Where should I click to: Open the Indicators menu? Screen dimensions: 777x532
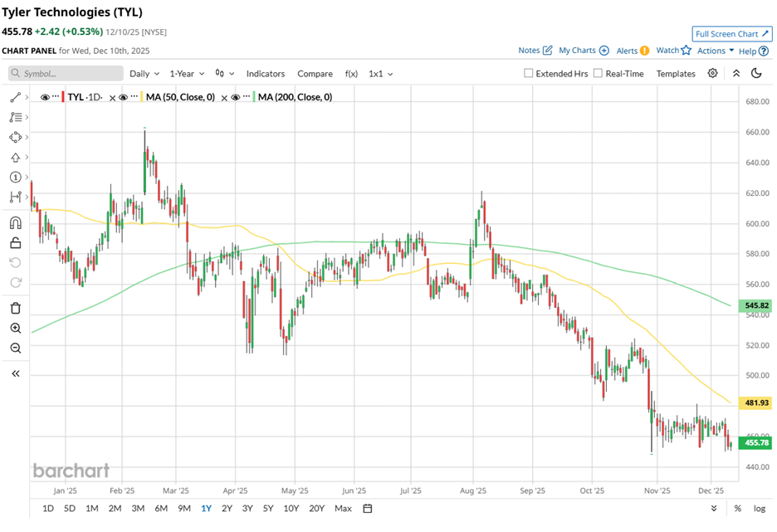click(265, 73)
